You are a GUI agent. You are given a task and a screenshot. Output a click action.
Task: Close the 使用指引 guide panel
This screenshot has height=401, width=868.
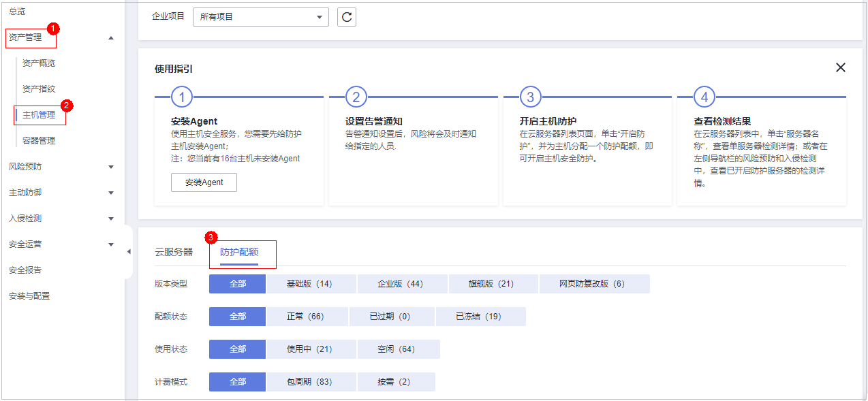pos(840,67)
